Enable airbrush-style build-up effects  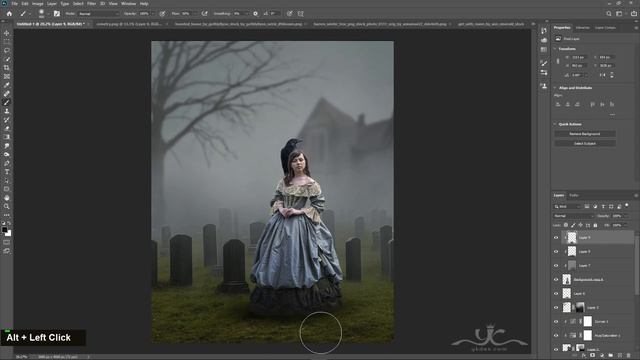[204, 13]
